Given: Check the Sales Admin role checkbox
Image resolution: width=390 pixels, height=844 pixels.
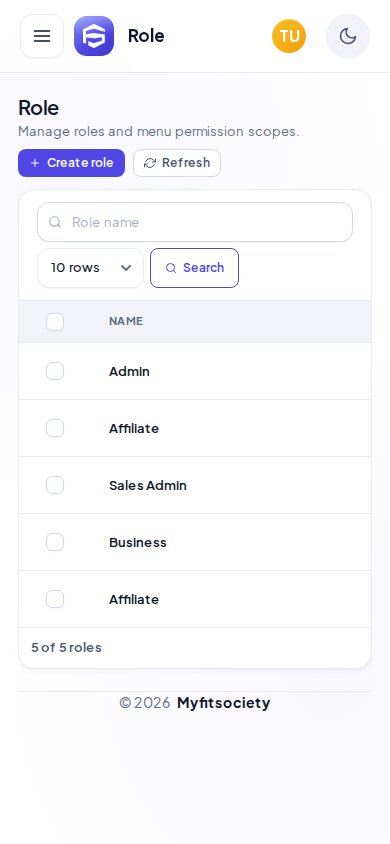Looking at the screenshot, I should [x=55, y=486].
